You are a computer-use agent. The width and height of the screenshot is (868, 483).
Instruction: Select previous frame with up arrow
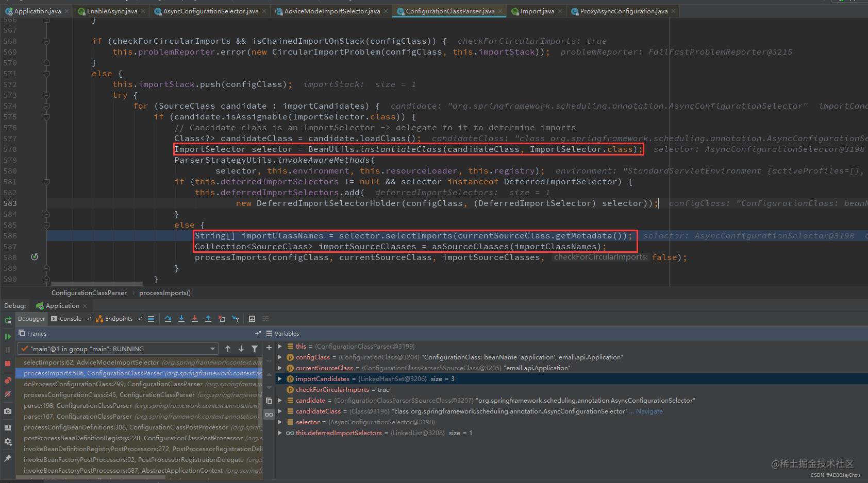[x=228, y=349]
